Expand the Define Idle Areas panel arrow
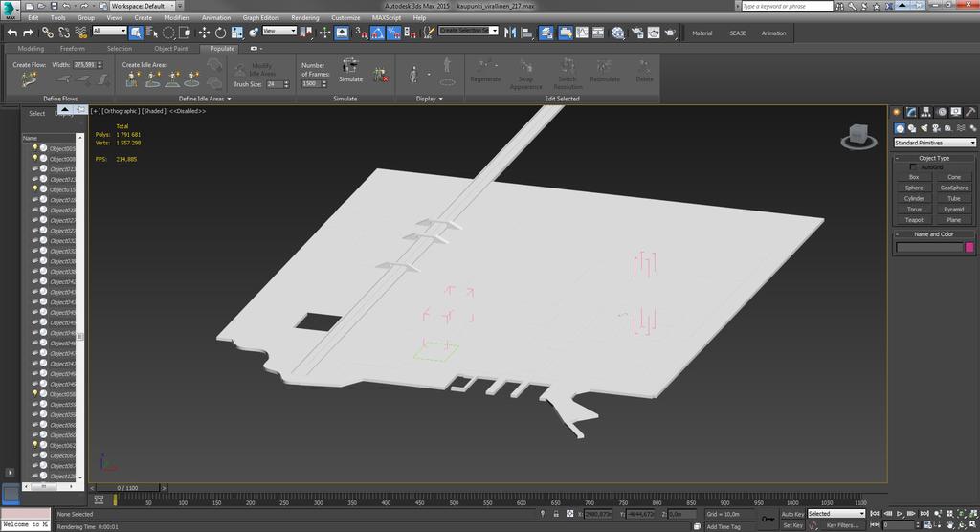This screenshot has width=980, height=532. tap(229, 99)
